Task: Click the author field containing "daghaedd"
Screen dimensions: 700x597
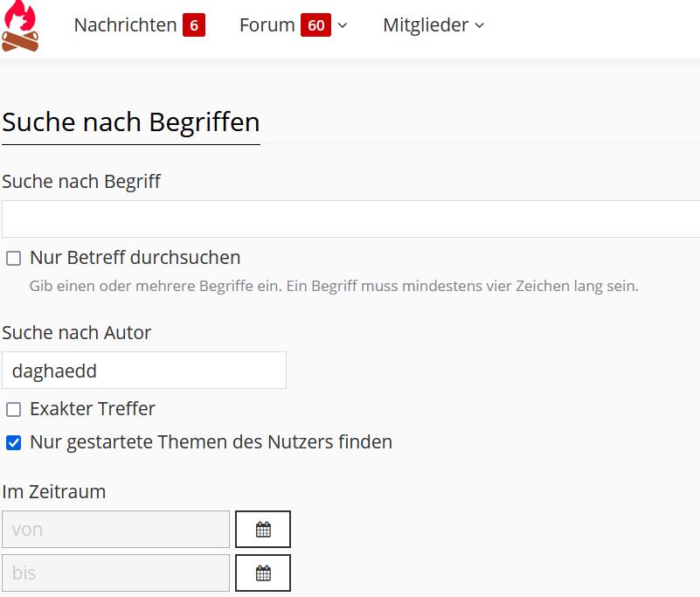Action: (144, 371)
